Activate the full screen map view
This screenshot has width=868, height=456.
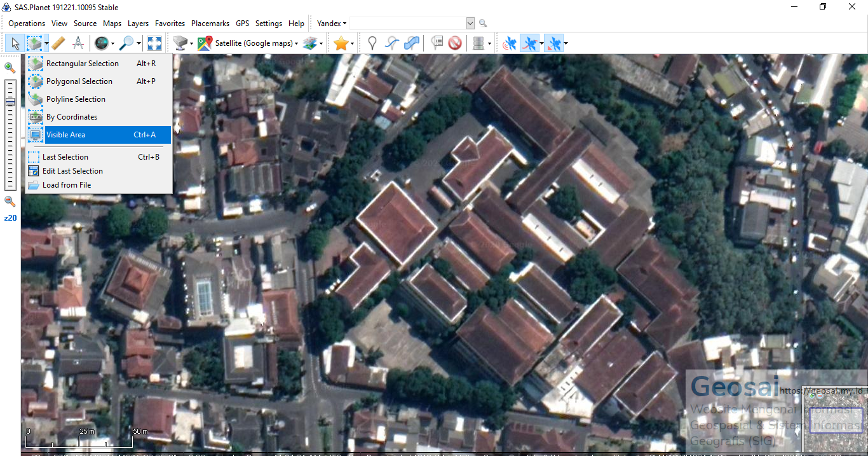pos(154,43)
